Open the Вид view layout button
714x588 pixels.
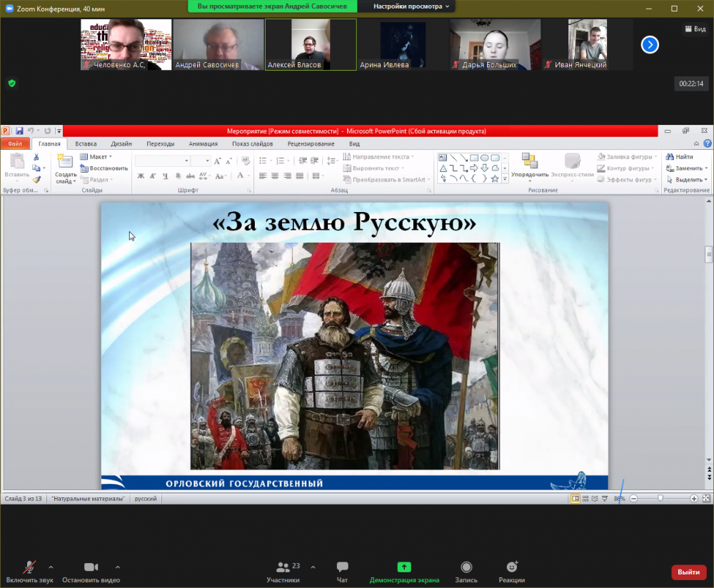[x=694, y=29]
